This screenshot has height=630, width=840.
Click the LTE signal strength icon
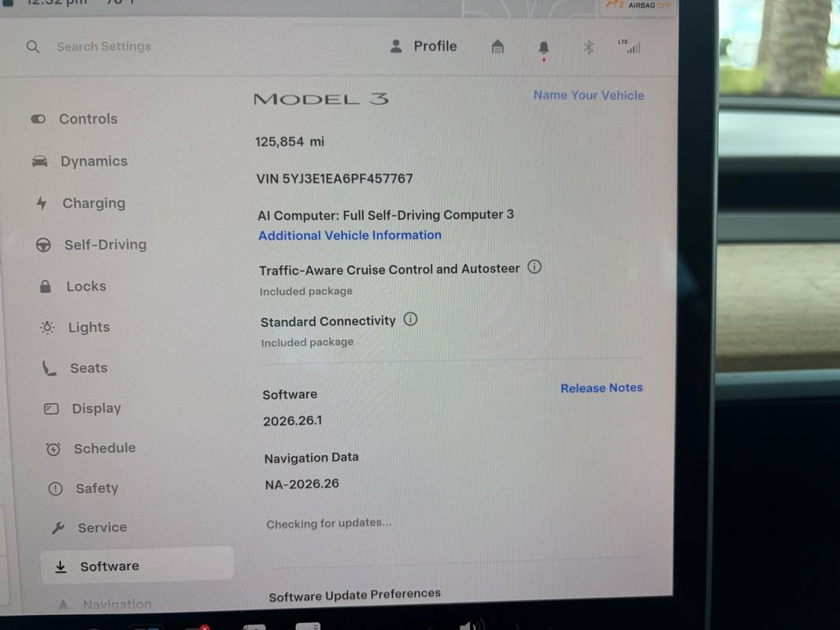tap(630, 46)
